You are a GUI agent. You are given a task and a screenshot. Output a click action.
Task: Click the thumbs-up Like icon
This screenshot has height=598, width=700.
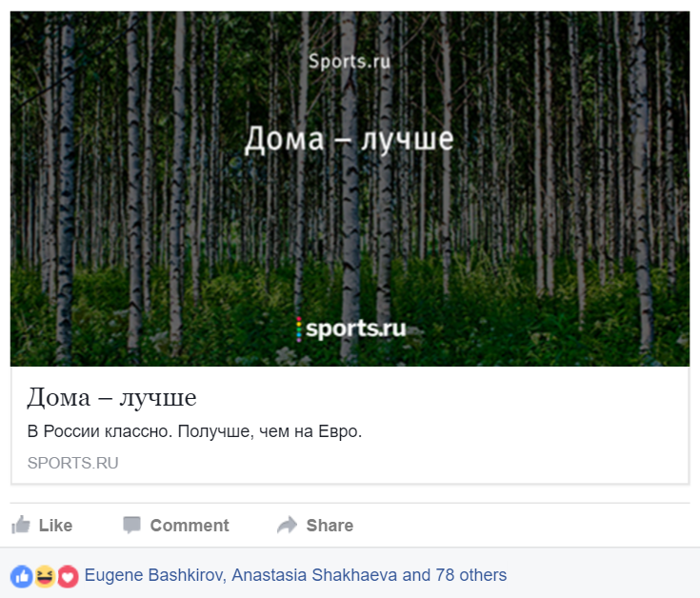coord(21,525)
